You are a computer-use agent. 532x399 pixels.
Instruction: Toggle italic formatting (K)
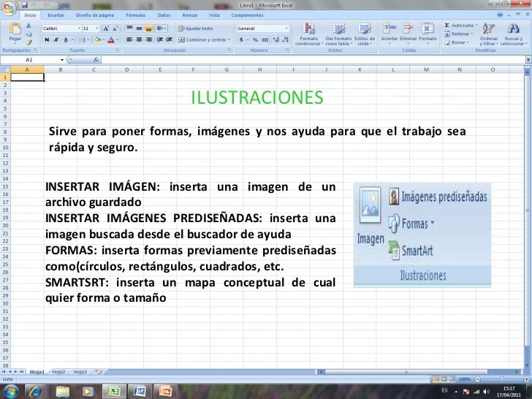pos(56,39)
